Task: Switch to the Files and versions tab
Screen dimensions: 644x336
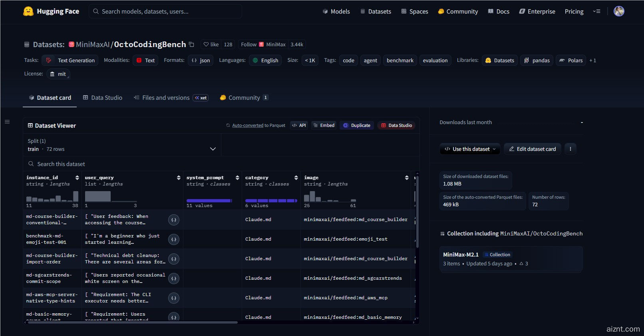Action: pos(165,98)
